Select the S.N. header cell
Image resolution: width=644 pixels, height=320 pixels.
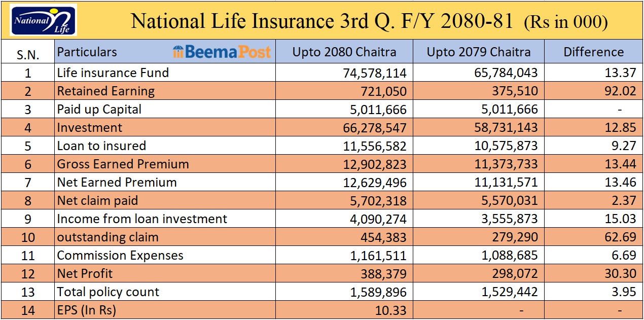coord(28,54)
